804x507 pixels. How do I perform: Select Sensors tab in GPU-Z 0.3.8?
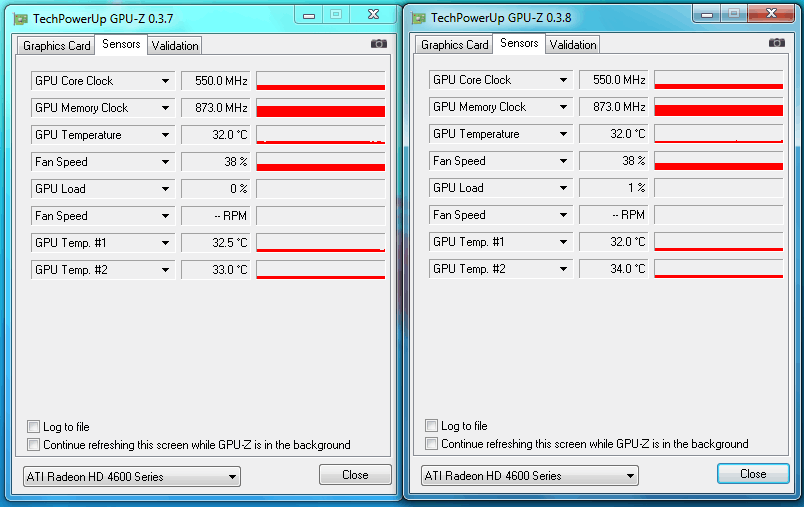pos(519,43)
